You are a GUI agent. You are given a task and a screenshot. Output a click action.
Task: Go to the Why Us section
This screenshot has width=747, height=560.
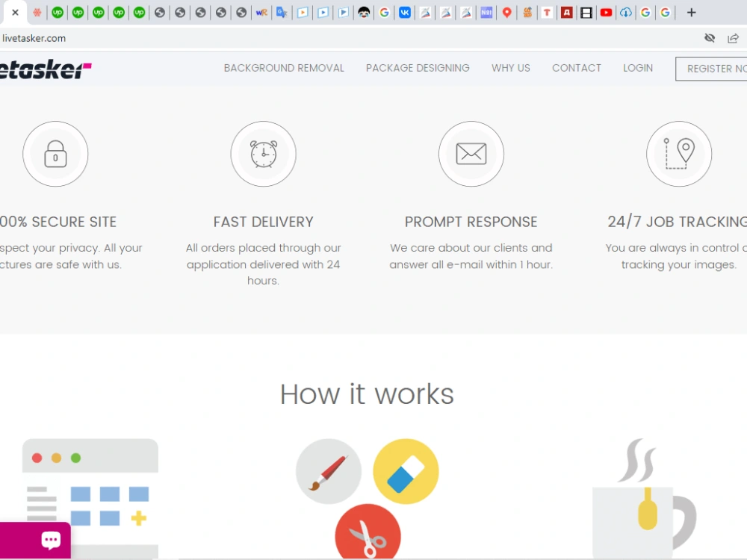click(511, 68)
